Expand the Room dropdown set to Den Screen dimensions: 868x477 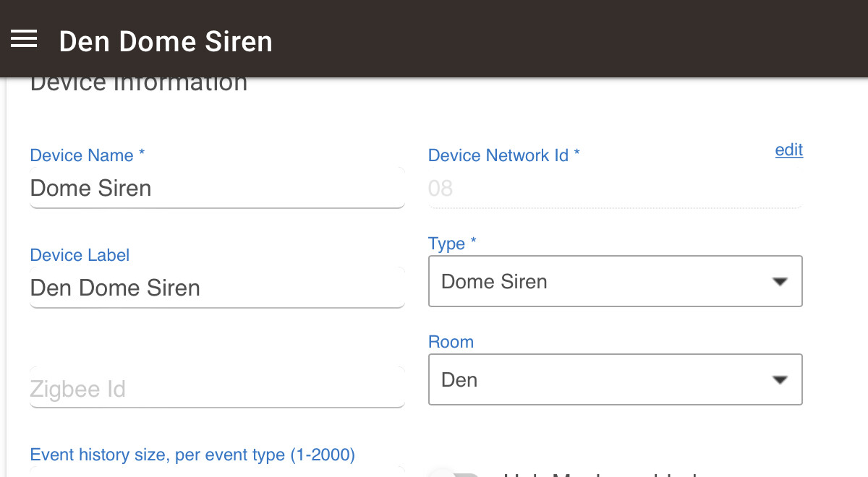point(616,379)
